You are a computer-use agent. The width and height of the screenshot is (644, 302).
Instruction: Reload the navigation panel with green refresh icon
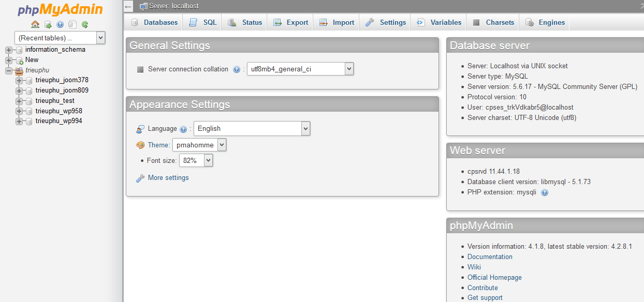(85, 24)
